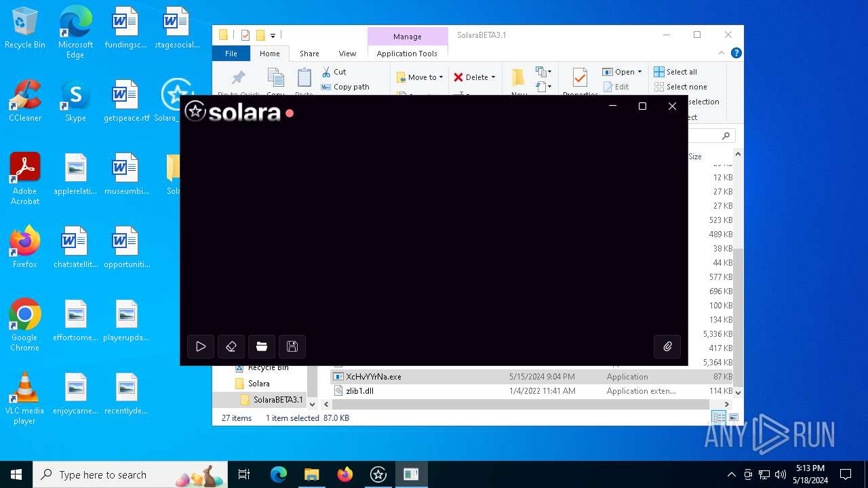Maximize the Solara window
868x488 pixels.
[x=642, y=106]
